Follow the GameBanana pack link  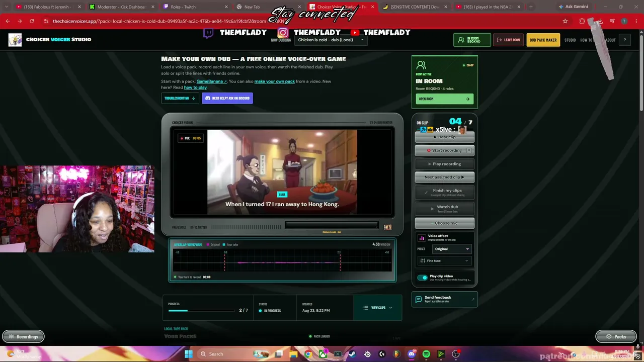coord(212,81)
